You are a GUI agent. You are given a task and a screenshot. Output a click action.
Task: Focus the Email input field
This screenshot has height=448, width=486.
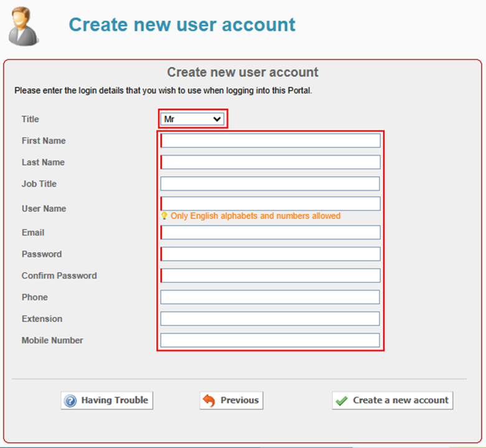tap(270, 232)
